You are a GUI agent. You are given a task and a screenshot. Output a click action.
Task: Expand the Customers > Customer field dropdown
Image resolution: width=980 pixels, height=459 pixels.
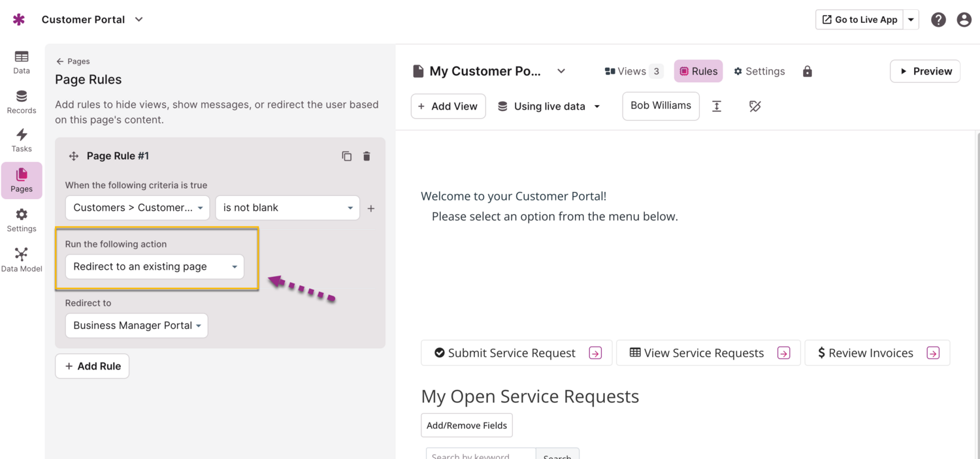pos(137,208)
